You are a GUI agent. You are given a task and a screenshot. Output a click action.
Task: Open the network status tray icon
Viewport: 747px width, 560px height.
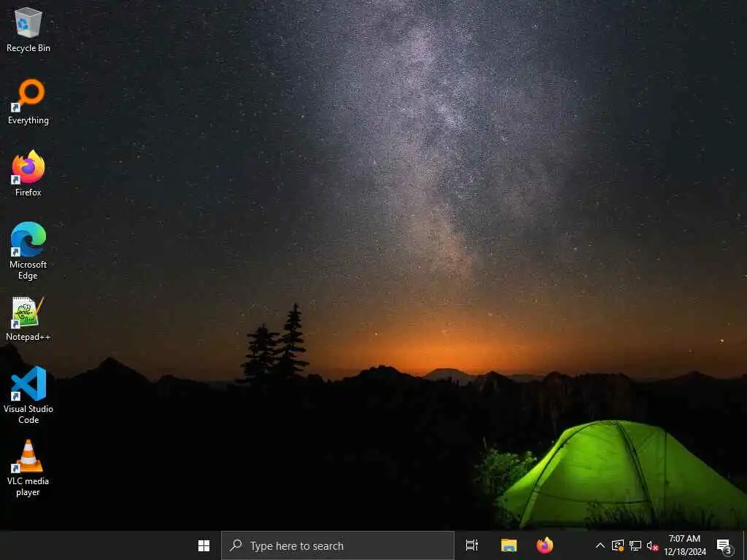635,545
